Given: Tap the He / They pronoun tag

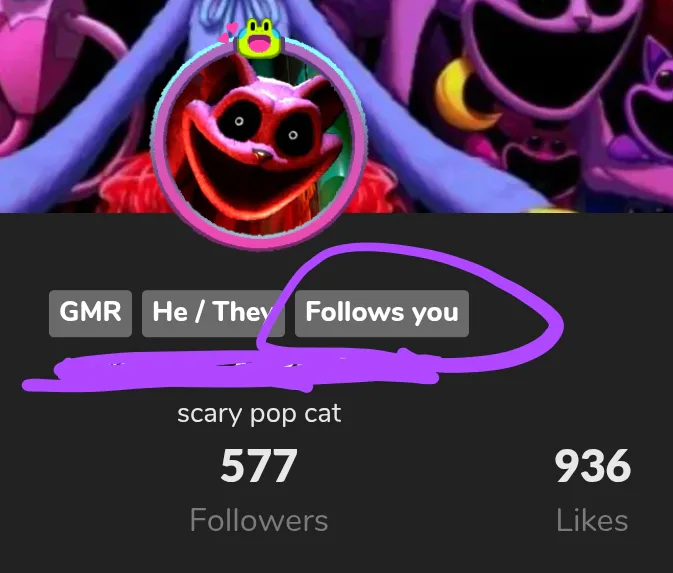Looking at the screenshot, I should tap(213, 313).
